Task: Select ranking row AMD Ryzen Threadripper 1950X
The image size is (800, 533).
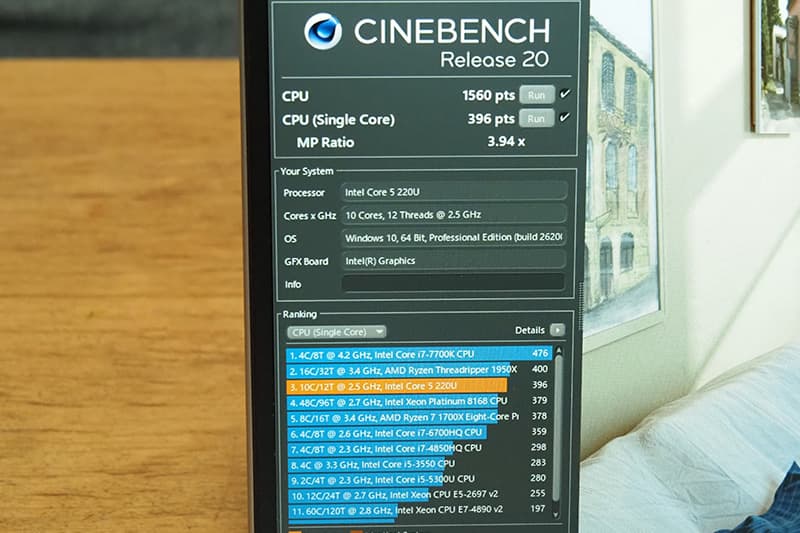Action: tap(418, 370)
